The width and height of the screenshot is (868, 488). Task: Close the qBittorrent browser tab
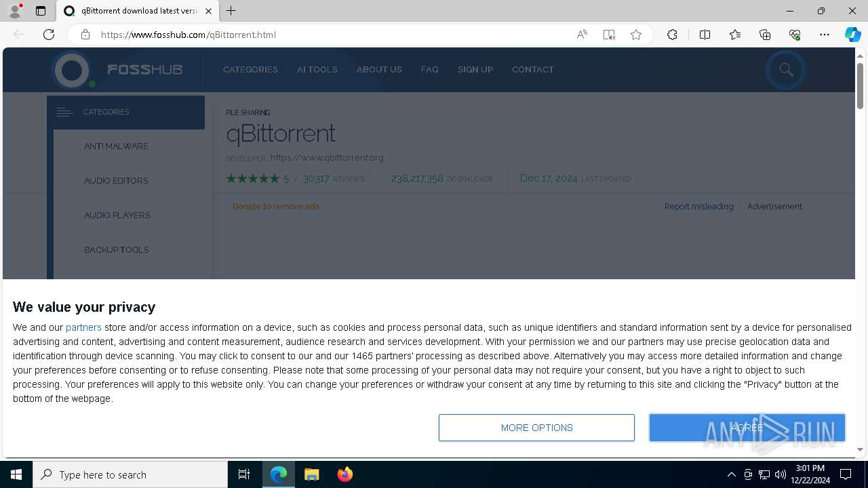click(208, 11)
